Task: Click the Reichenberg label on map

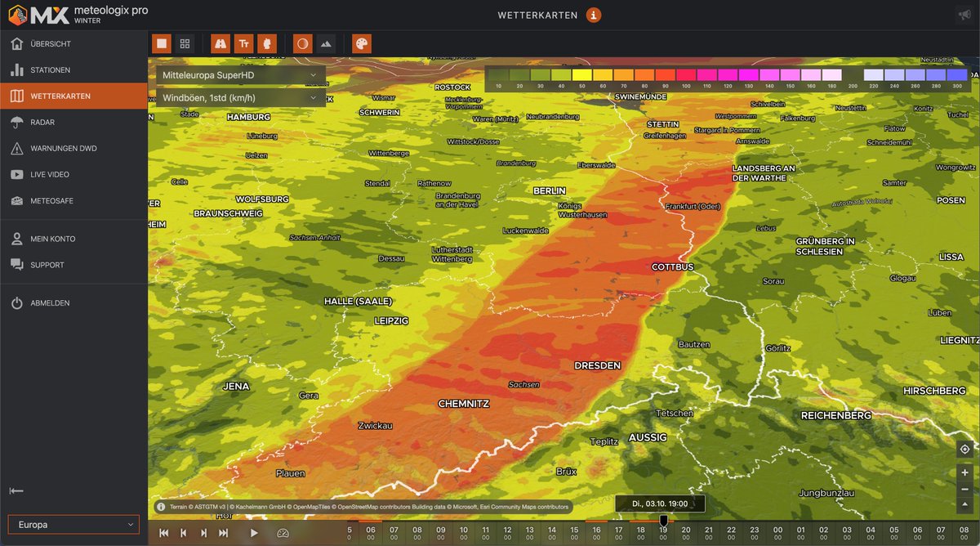Action: pyautogui.click(x=836, y=416)
